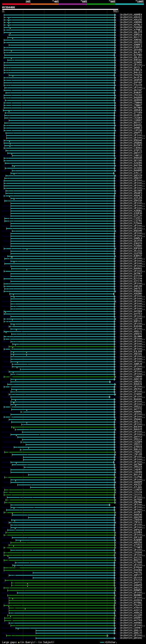Click the orange ~40% identity legend segment
Screen dimensions: 146x644
pyautogui.click(x=44, y=4)
